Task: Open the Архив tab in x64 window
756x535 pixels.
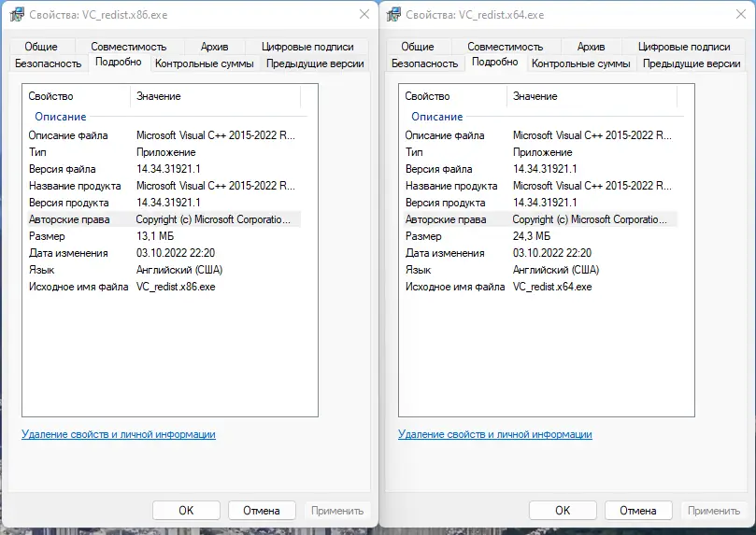Action: tap(591, 47)
